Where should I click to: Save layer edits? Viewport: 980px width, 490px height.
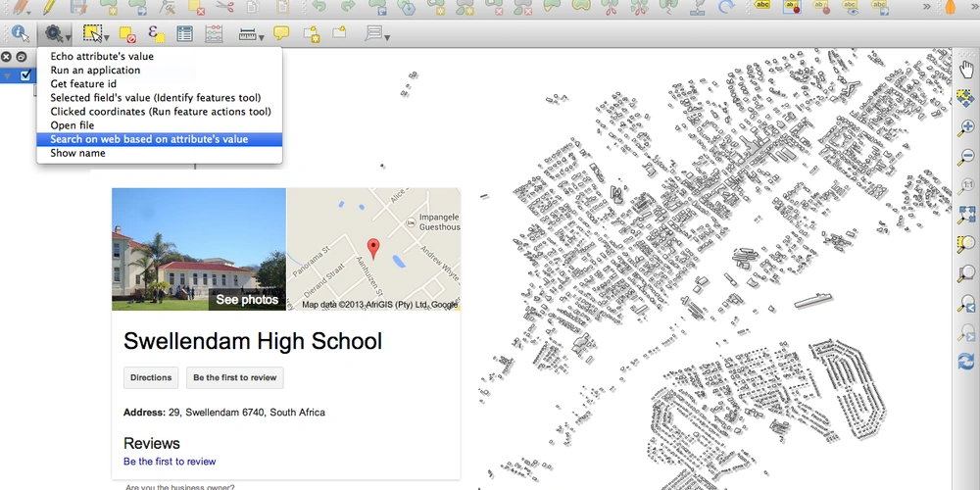coord(78,7)
